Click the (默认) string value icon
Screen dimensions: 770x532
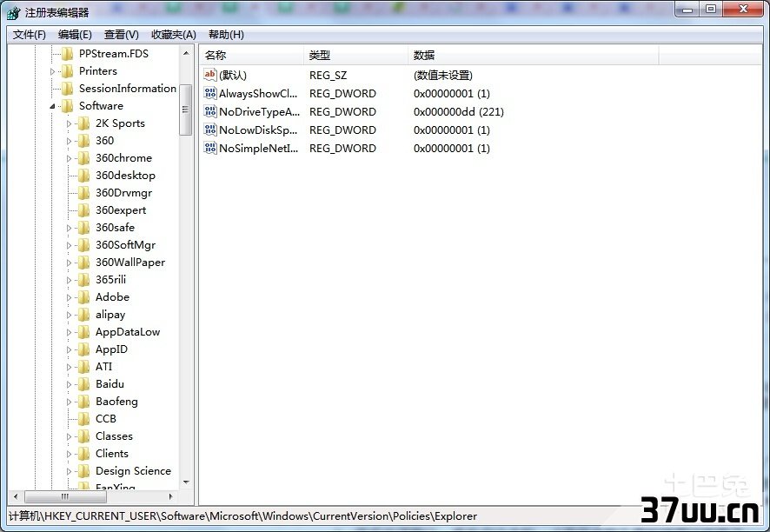pos(209,75)
